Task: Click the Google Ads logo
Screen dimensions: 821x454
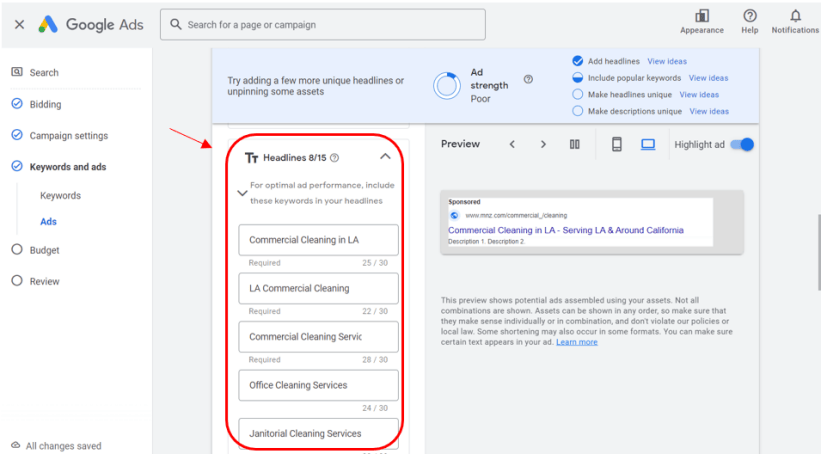Action: [x=91, y=25]
